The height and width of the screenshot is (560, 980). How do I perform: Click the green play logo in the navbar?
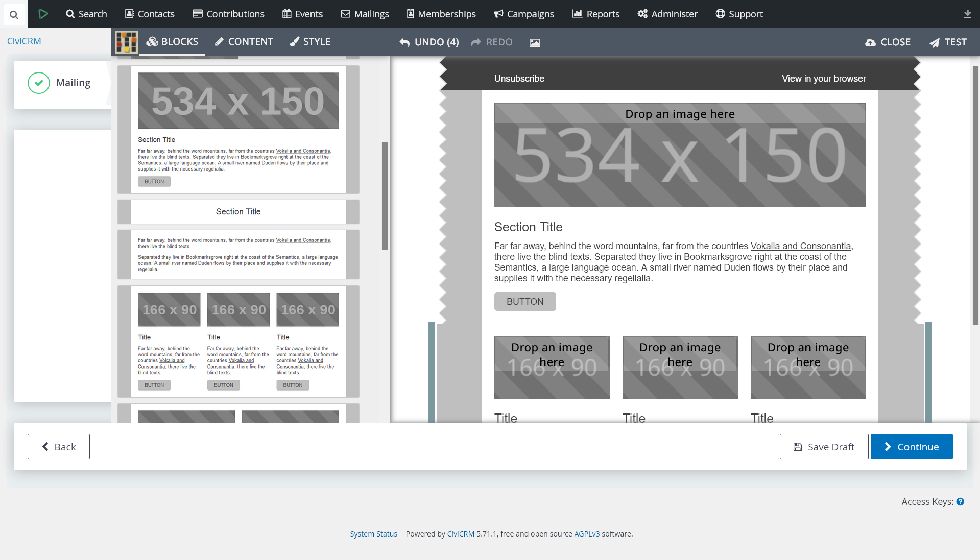coord(43,14)
